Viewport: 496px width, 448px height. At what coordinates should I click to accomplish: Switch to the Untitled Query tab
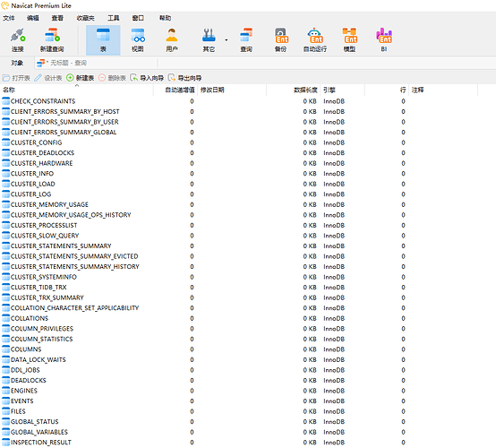pyautogui.click(x=62, y=63)
